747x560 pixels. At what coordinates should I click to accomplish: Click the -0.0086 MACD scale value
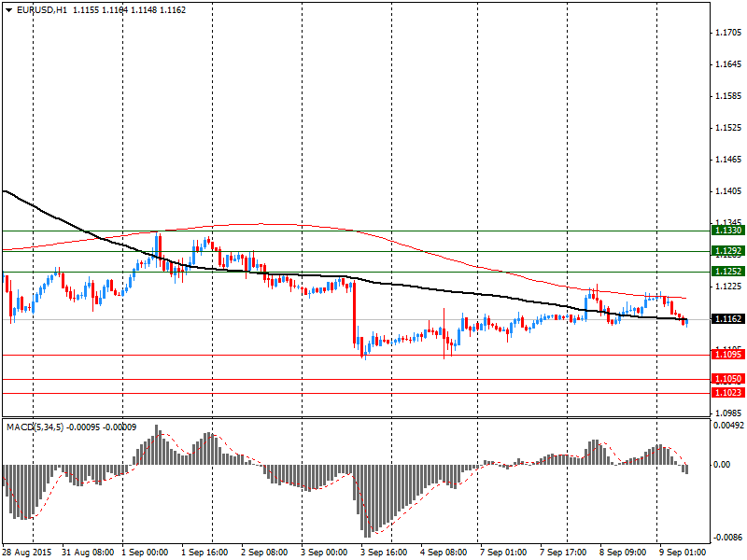728,538
